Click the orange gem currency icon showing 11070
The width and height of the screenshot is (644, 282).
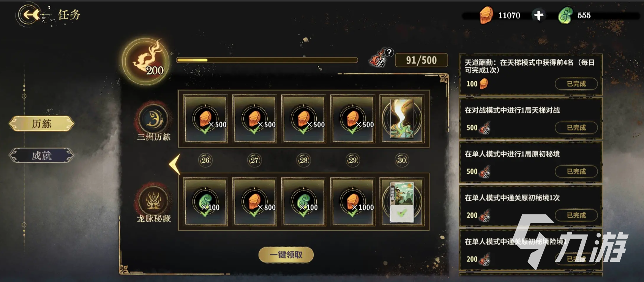tap(486, 15)
